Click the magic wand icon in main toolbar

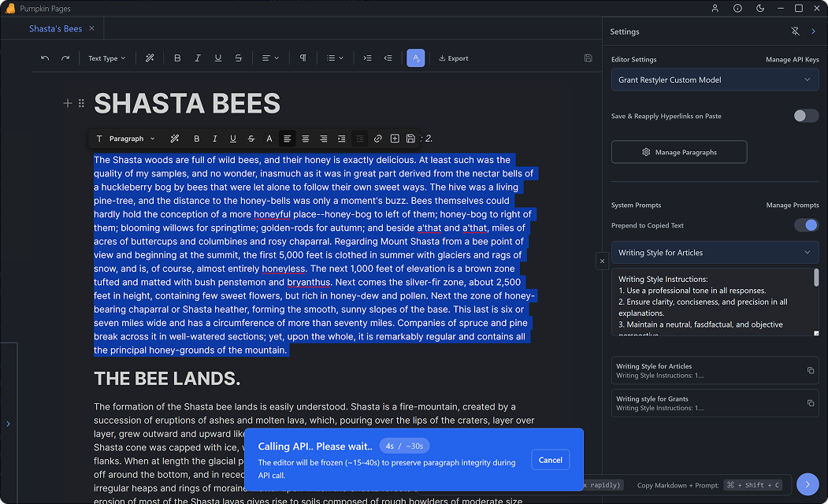[150, 58]
